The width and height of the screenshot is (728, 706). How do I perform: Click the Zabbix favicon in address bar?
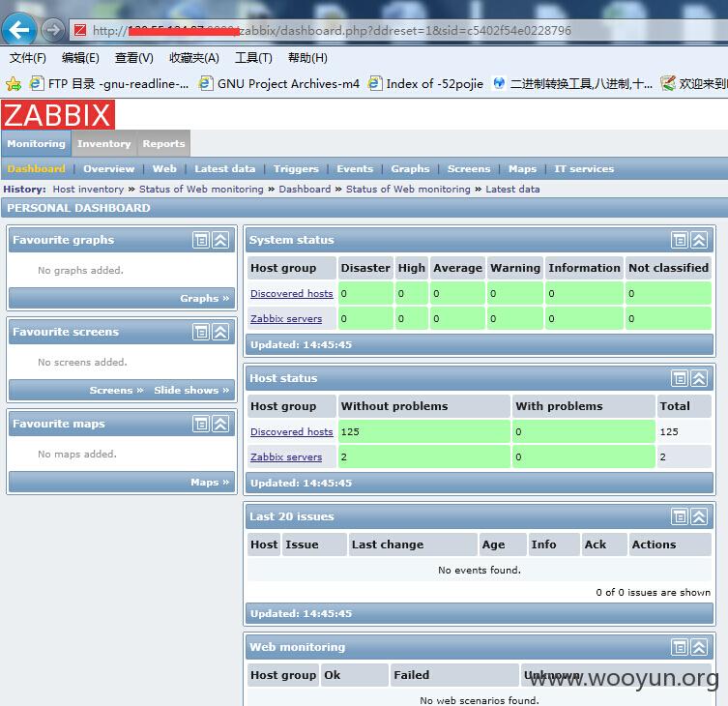[80, 31]
